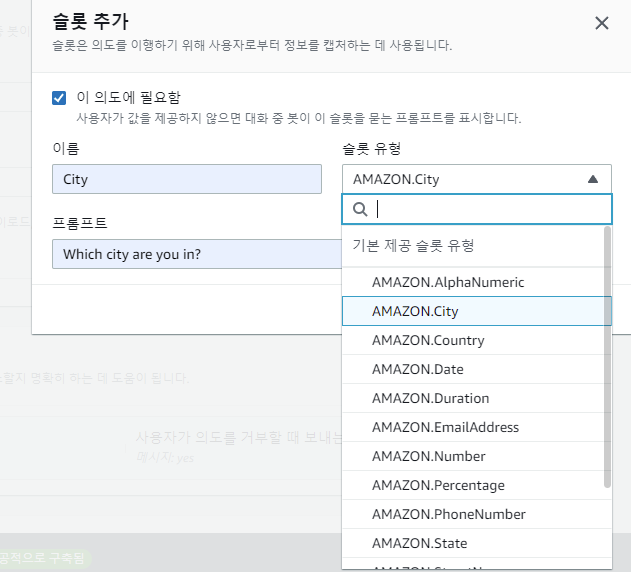Click the 슬롯 추가 dialog title
631x572 pixels.
91,21
